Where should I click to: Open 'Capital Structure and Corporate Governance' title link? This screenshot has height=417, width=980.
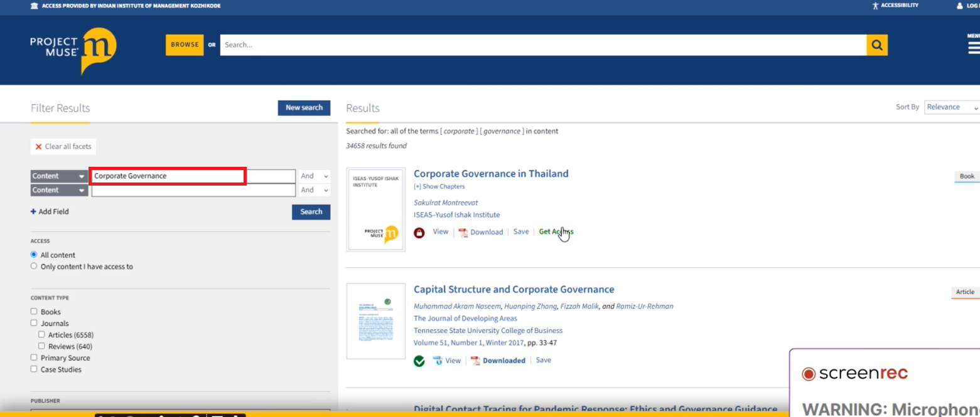[514, 290]
